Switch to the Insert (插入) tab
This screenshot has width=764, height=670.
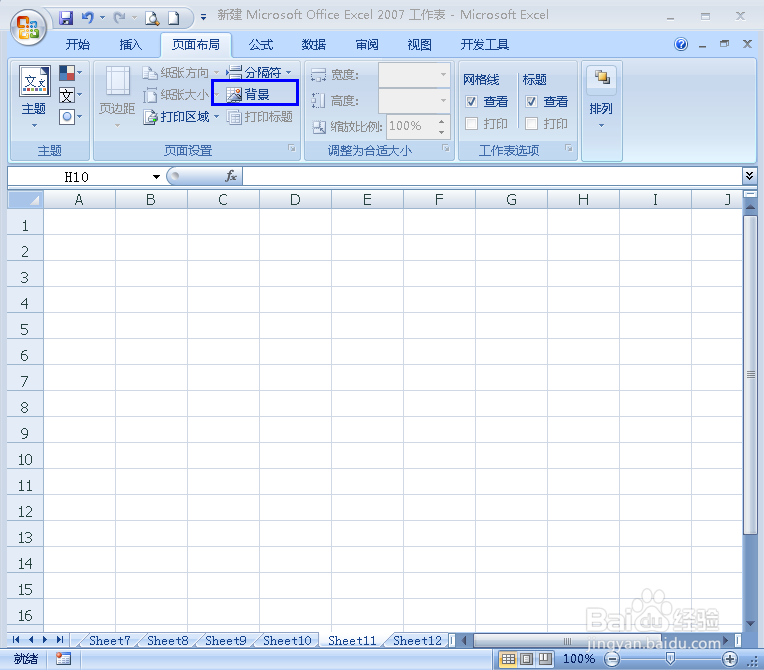pyautogui.click(x=131, y=45)
